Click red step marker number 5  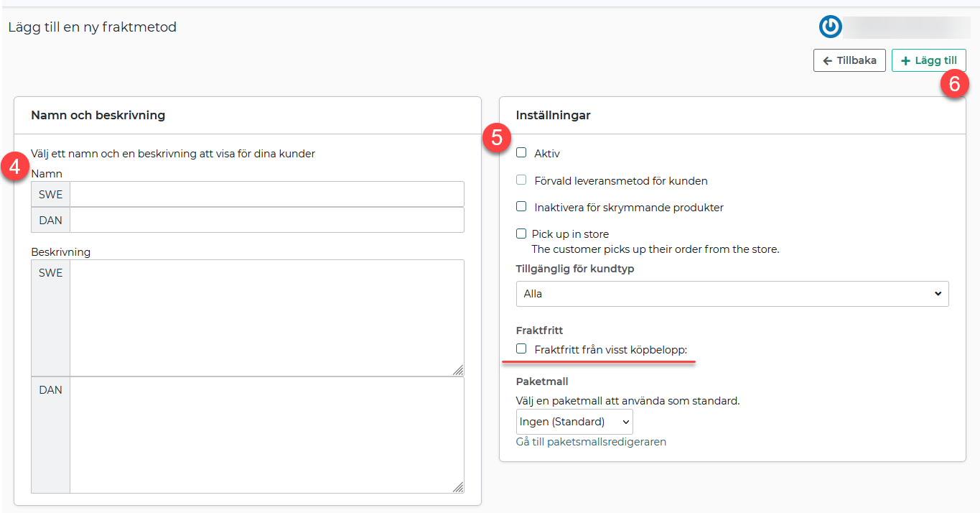click(x=497, y=137)
